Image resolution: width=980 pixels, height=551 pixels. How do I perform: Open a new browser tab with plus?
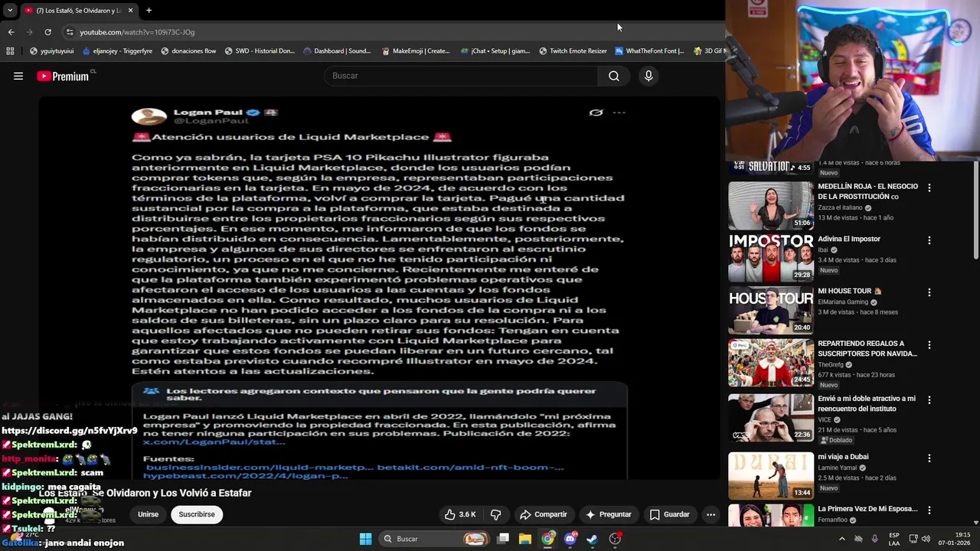point(149,11)
